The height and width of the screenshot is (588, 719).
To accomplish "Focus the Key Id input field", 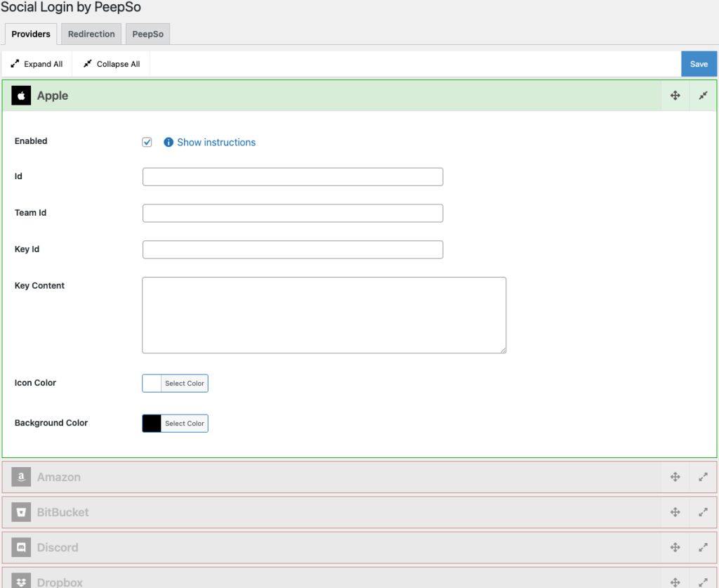I will (293, 249).
